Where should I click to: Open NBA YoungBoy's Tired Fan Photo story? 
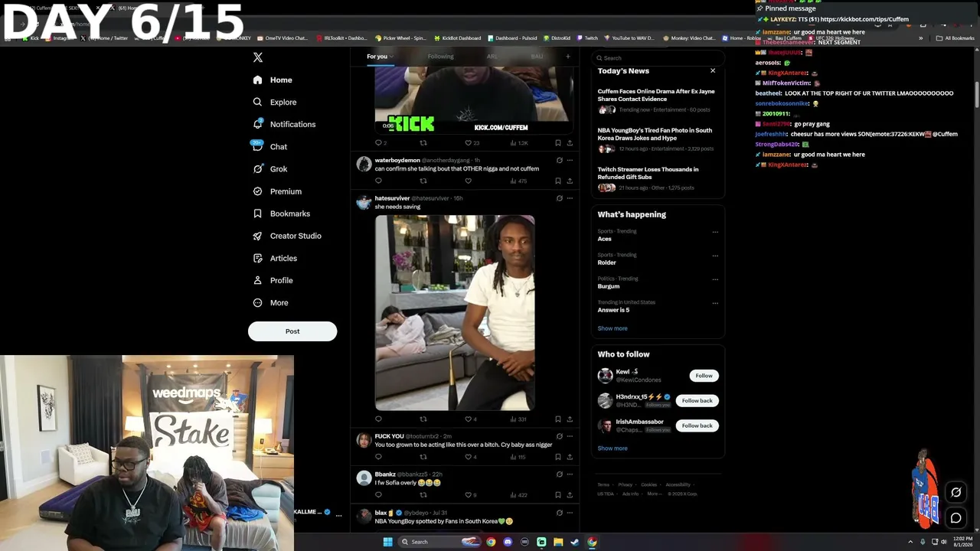[657, 139]
